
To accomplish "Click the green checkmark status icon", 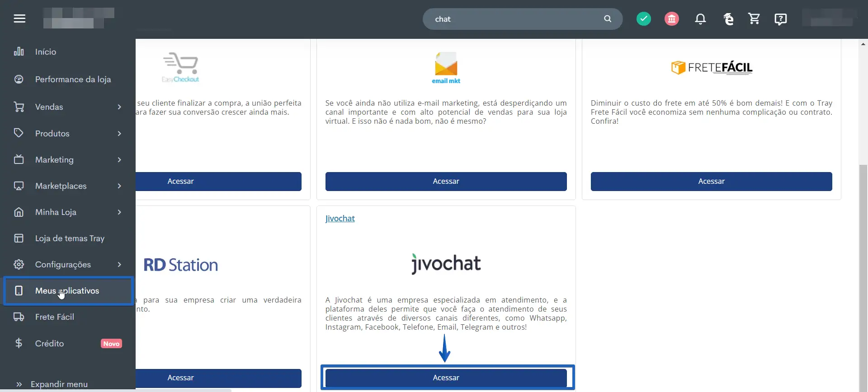I will coord(644,19).
